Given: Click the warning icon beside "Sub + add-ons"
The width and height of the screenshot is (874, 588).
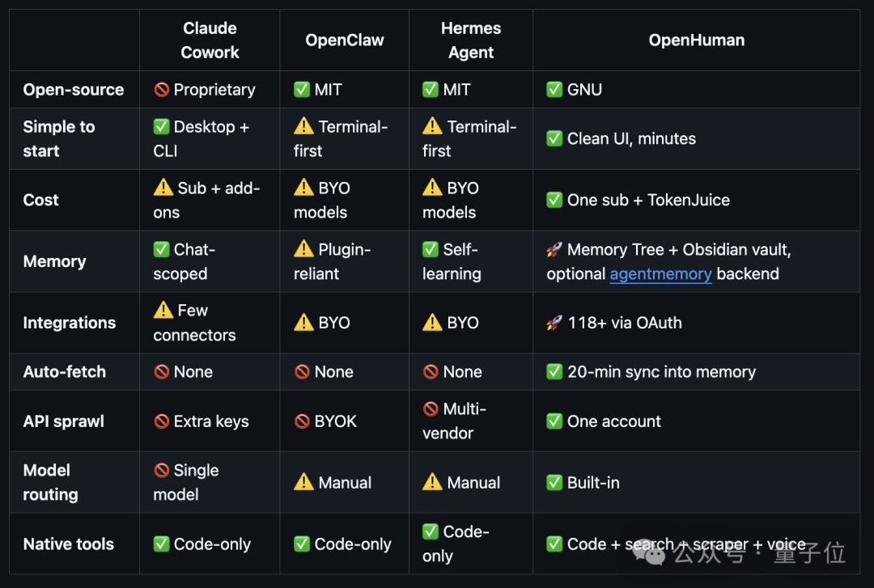Looking at the screenshot, I should 163,188.
